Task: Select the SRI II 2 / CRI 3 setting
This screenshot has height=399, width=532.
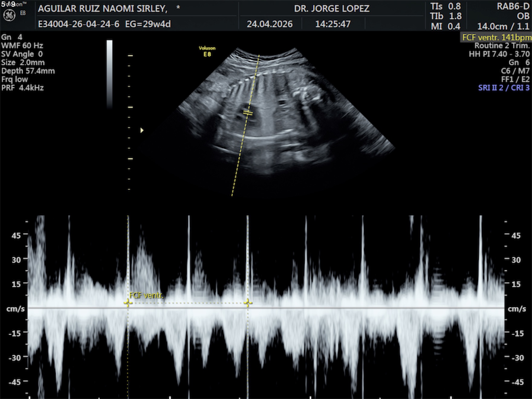Action: point(504,88)
